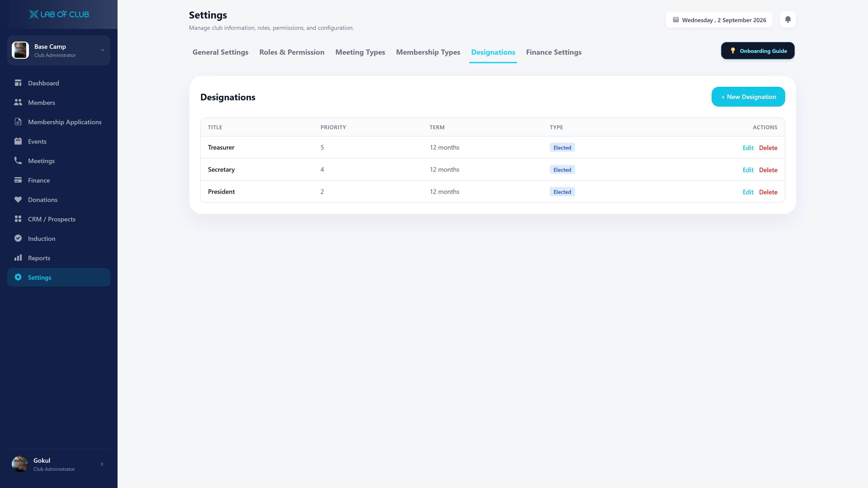
Task: Expand the Base Camp club switcher chevron
Action: pos(102,50)
